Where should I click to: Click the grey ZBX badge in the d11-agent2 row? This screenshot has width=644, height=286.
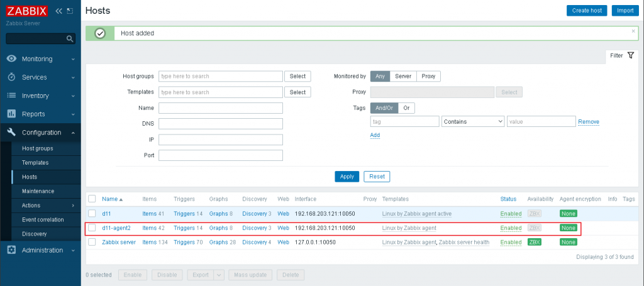click(x=535, y=228)
